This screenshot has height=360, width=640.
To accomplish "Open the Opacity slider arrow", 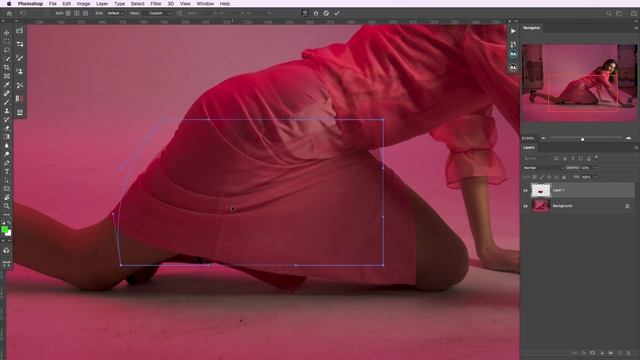I will (595, 168).
